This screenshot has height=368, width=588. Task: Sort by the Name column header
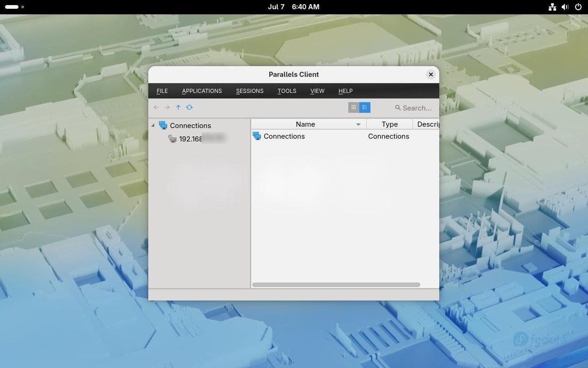coord(305,124)
